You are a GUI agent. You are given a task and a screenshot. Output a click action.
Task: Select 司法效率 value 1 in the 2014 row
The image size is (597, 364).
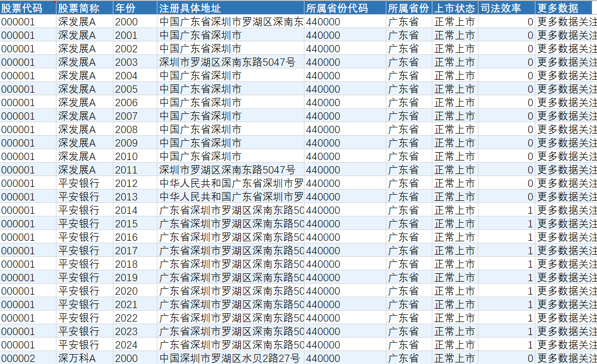(x=506, y=210)
